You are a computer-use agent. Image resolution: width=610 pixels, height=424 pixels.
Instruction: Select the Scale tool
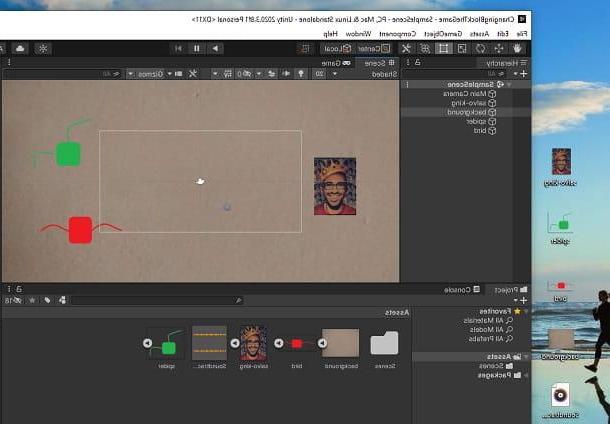[x=462, y=49]
